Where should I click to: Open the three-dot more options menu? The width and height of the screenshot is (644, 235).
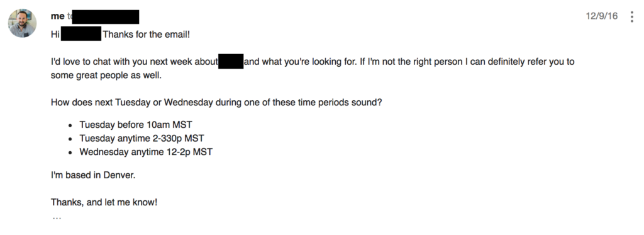coord(631,17)
